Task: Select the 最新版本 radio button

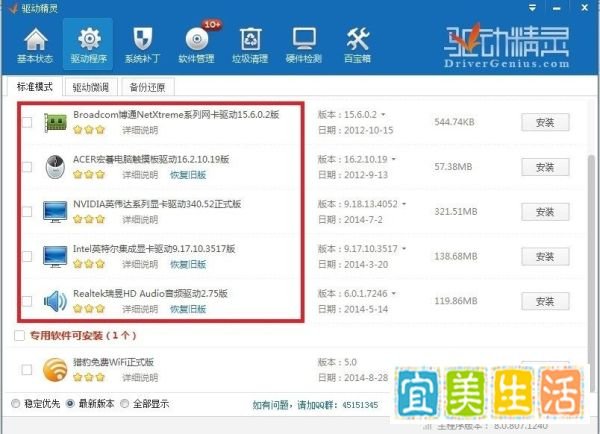Action: click(x=70, y=403)
